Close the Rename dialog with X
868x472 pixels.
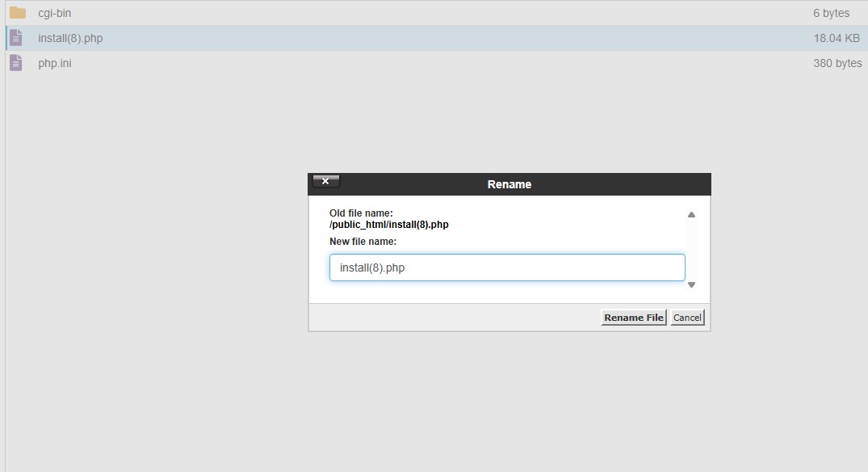[325, 181]
